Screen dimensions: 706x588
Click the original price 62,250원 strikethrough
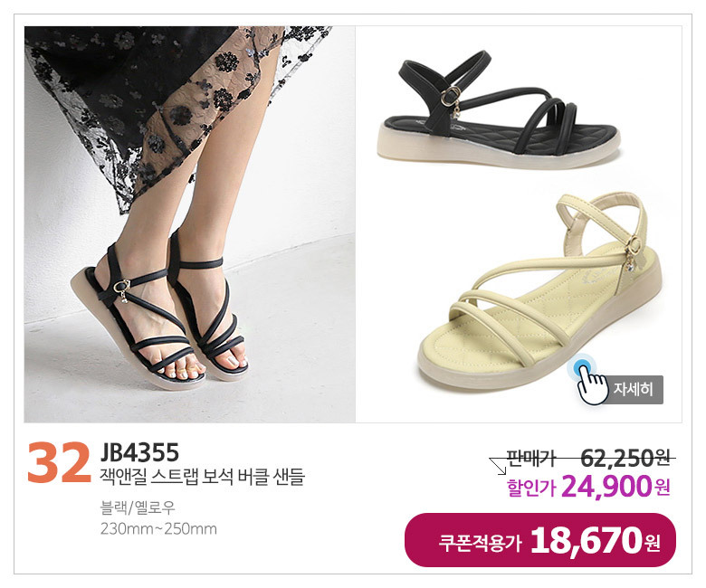click(625, 458)
